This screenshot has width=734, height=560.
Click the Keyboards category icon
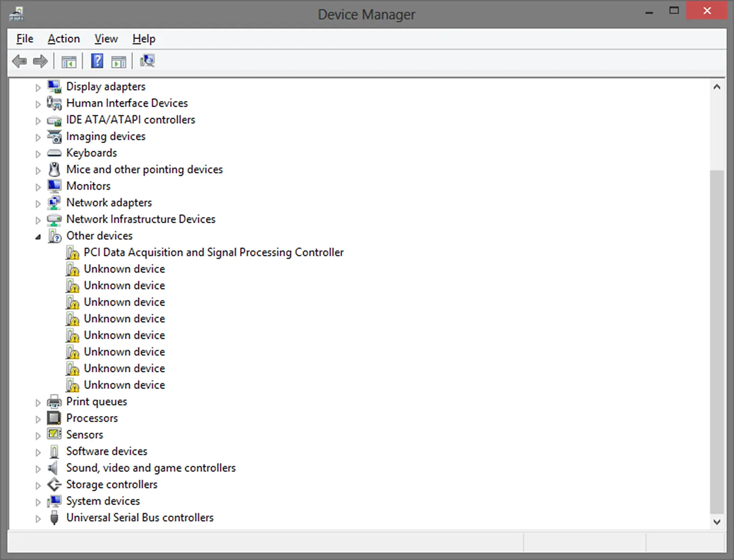click(x=54, y=153)
